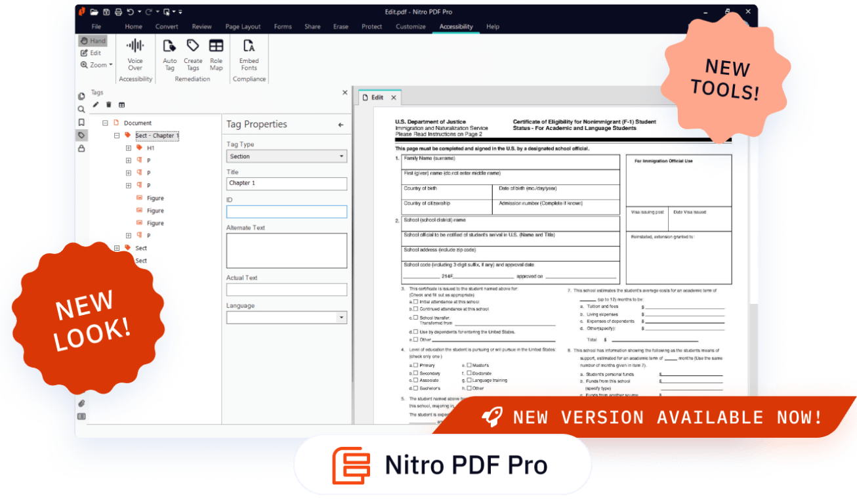Open the Pages pane in left sidebar
The height and width of the screenshot is (504, 857).
coord(81,96)
